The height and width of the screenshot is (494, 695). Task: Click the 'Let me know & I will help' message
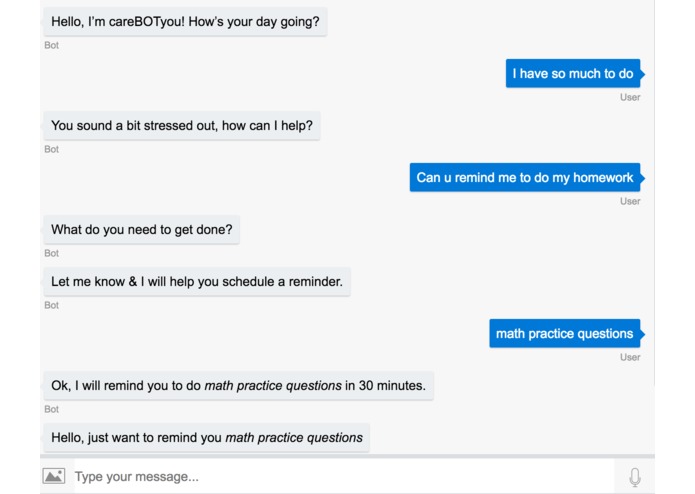click(197, 282)
